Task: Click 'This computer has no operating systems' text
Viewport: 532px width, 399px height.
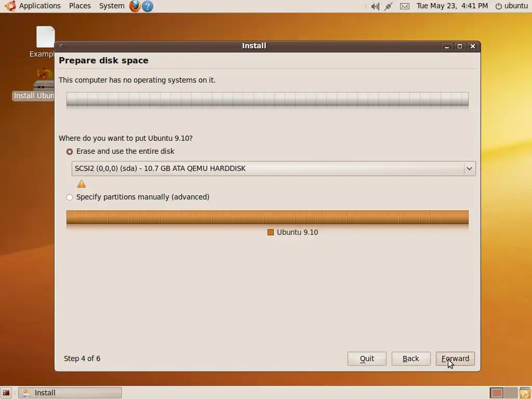Action: pos(137,80)
